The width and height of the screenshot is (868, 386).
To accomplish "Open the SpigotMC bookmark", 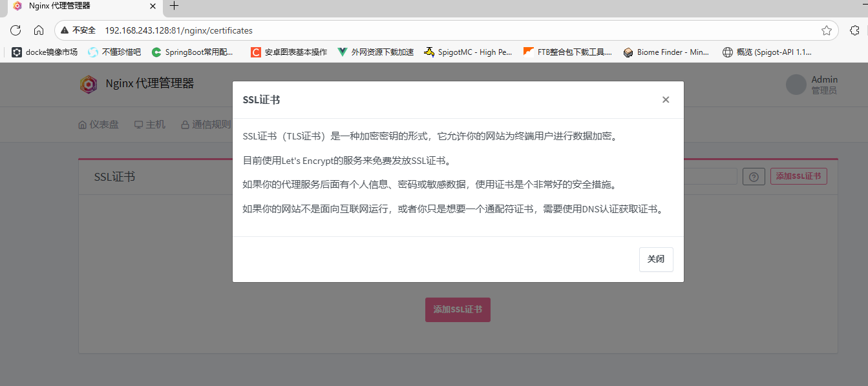I will pyautogui.click(x=468, y=52).
